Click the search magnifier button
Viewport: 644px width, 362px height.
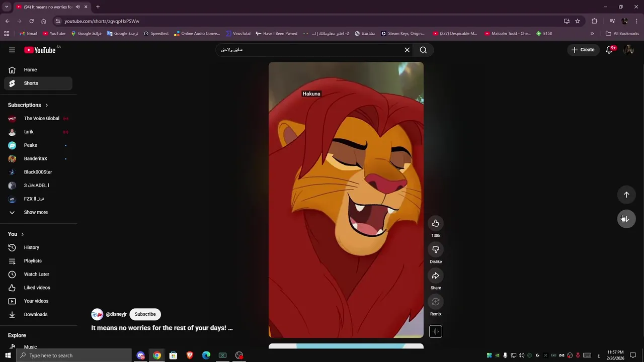point(423,50)
